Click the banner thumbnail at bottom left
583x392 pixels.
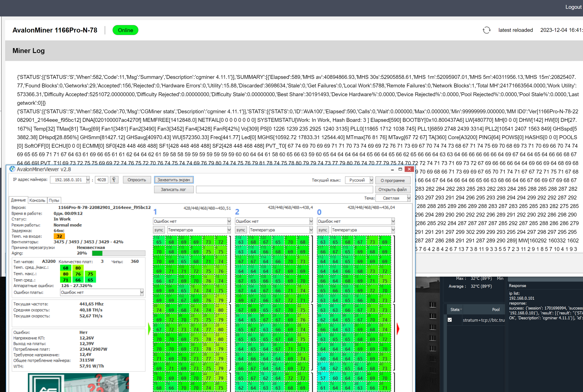pos(78,383)
